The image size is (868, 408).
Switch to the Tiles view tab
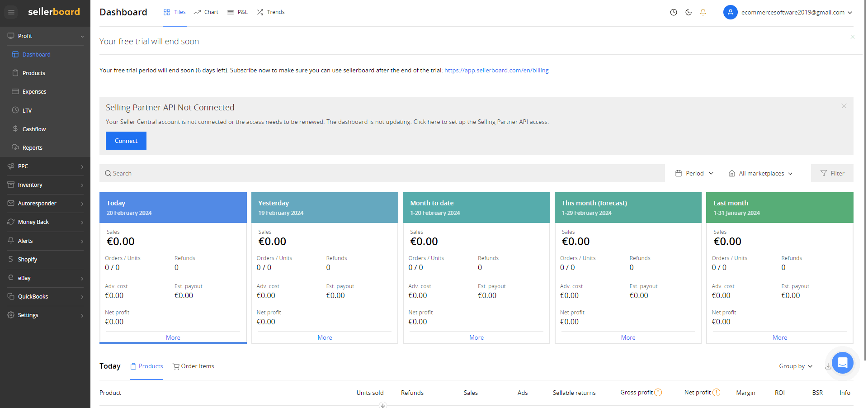tap(175, 12)
